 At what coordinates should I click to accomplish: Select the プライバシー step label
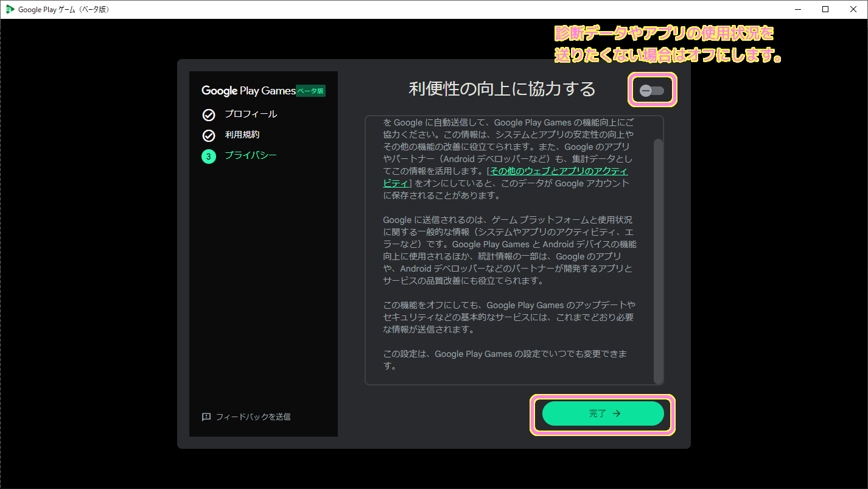pos(251,155)
